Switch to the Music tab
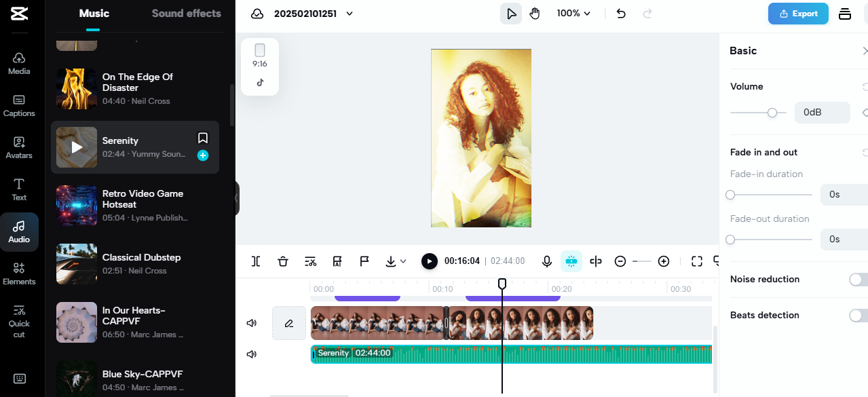The width and height of the screenshot is (868, 397). click(x=94, y=14)
